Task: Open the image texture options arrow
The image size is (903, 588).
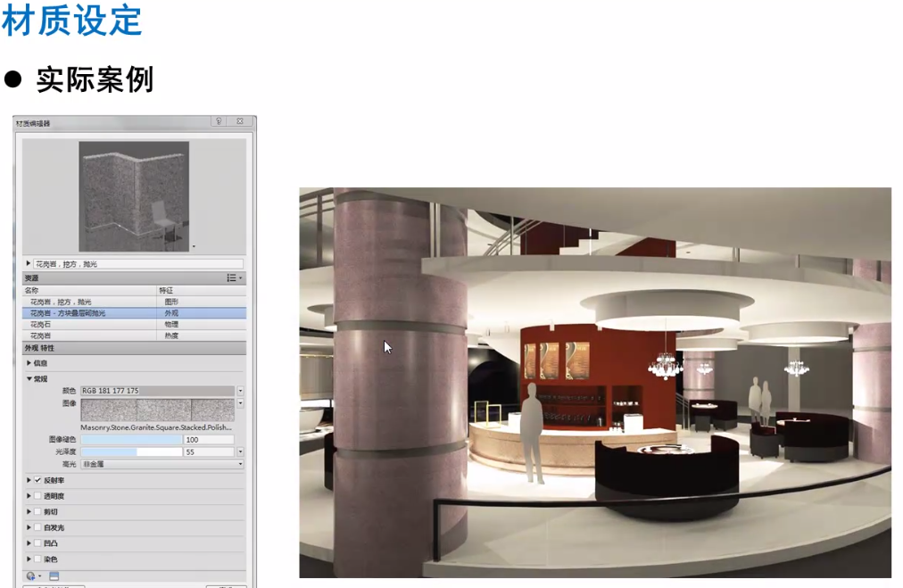Action: click(x=240, y=403)
